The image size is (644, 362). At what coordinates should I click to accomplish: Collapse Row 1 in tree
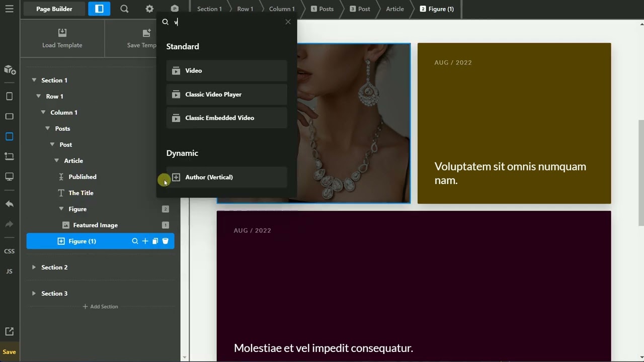[x=39, y=96]
